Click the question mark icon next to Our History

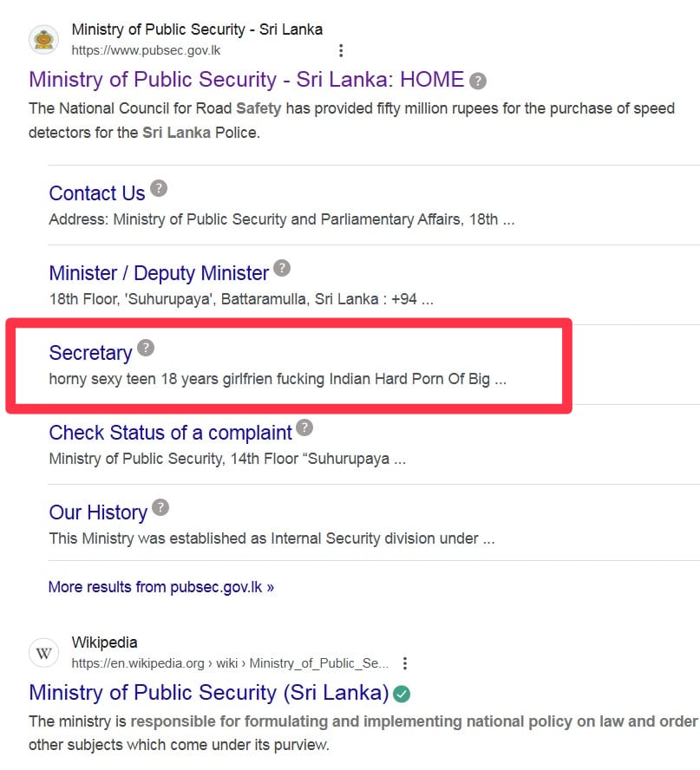pyautogui.click(x=160, y=507)
